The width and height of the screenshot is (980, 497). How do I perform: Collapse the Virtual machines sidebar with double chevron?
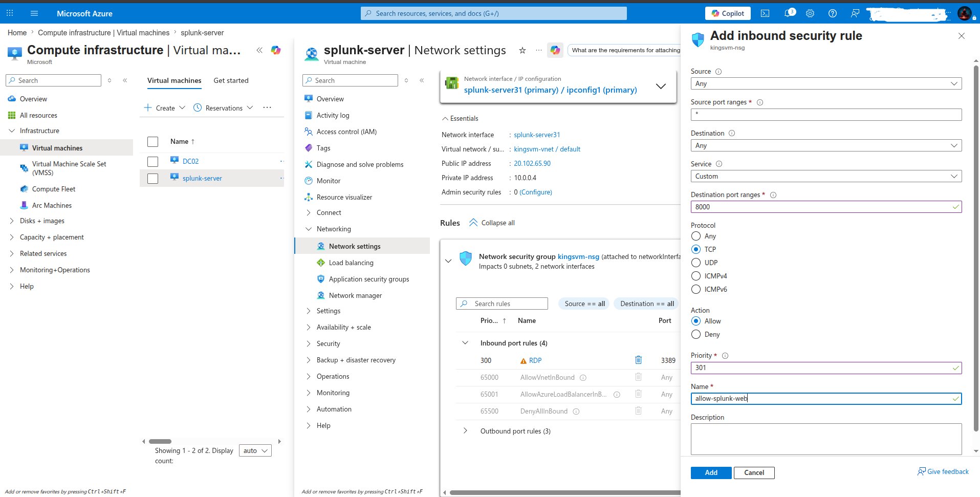[125, 80]
